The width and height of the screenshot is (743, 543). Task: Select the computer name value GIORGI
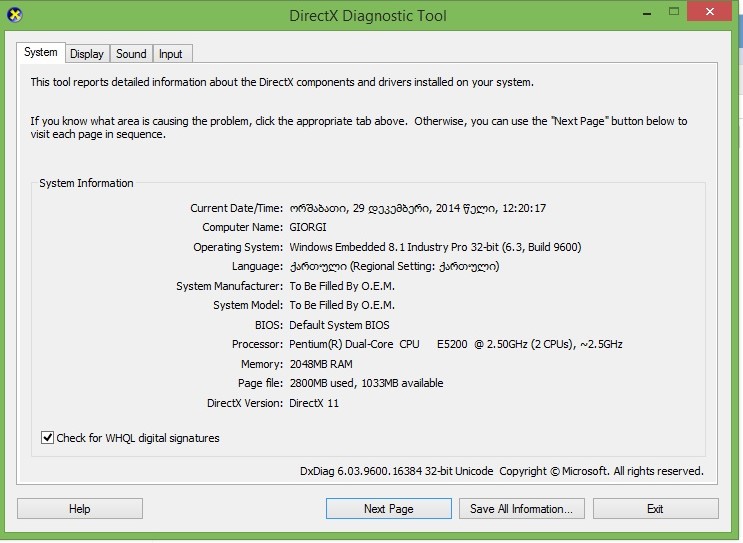[x=308, y=227]
